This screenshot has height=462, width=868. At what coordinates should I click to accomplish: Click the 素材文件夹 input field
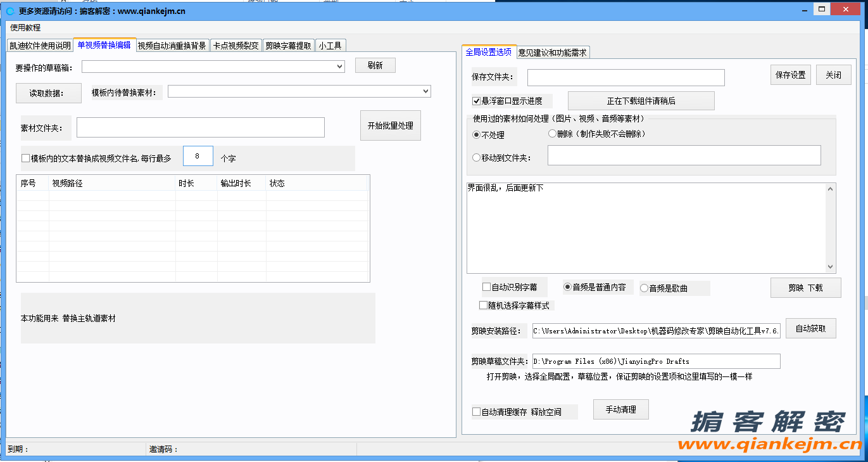(x=201, y=127)
